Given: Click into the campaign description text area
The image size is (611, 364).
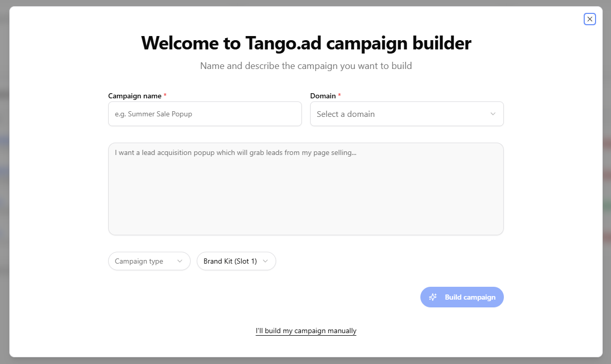Looking at the screenshot, I should [306, 189].
